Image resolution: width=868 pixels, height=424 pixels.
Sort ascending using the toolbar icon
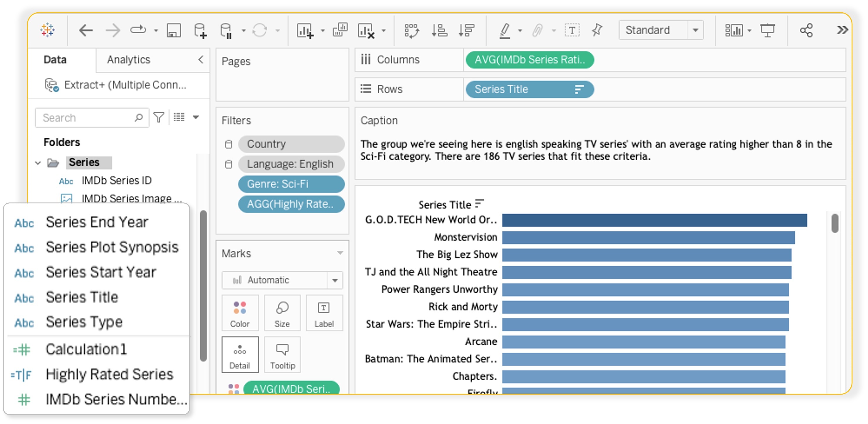439,31
